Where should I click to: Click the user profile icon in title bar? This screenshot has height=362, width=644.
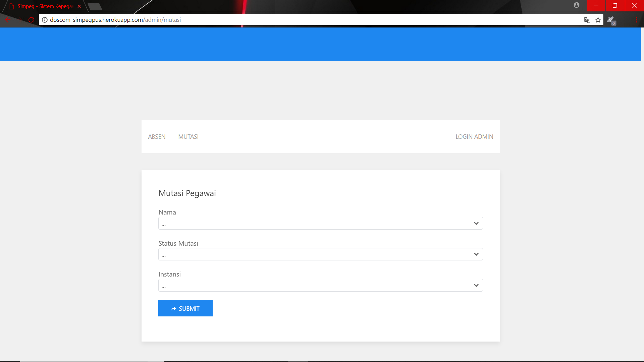pos(577,5)
